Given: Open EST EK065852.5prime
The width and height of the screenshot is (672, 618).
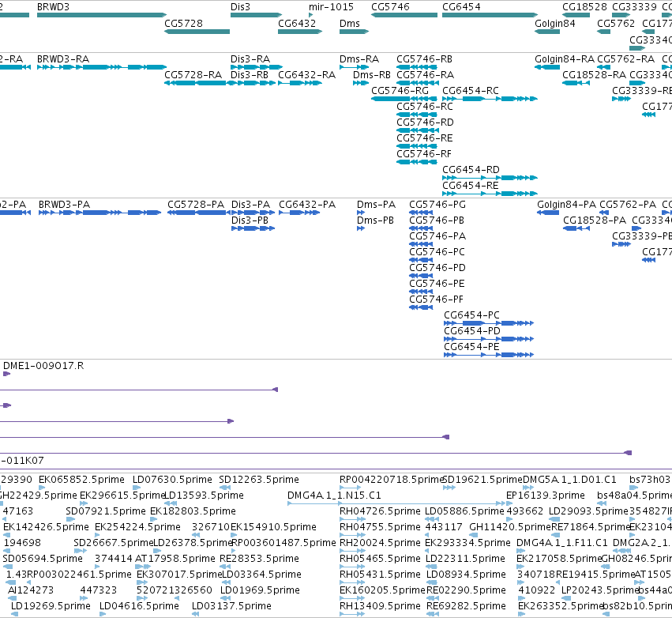Looking at the screenshot, I should [42, 488].
